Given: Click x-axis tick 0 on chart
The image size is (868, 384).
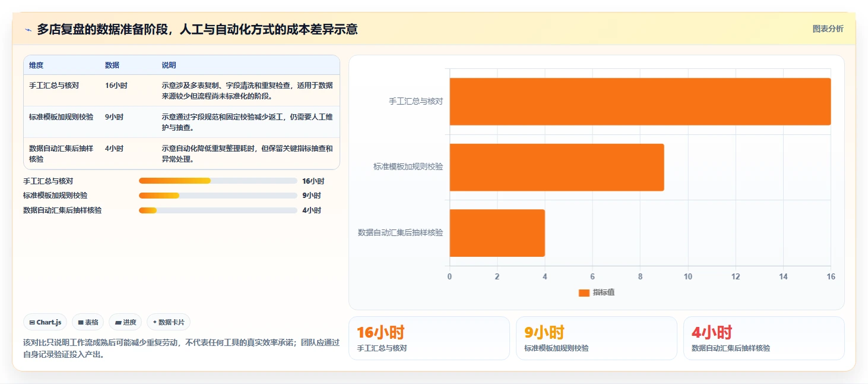Looking at the screenshot, I should [449, 277].
